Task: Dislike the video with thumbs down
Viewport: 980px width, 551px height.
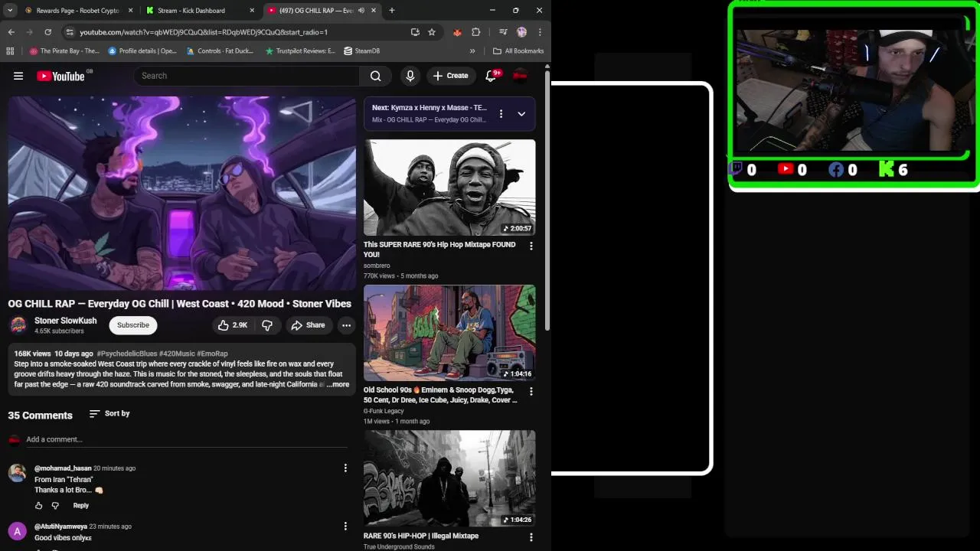Action: (x=267, y=325)
